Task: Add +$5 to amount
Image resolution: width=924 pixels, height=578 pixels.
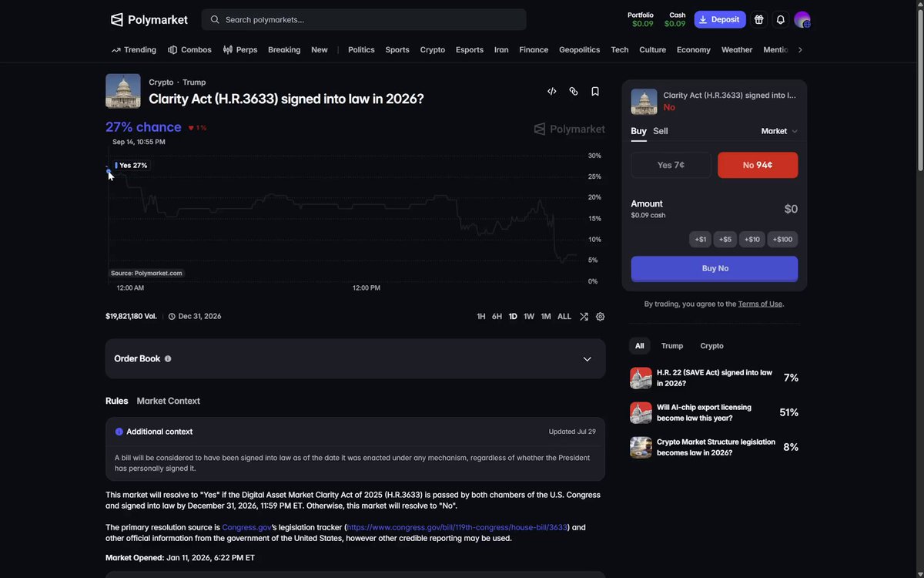Action: (x=725, y=240)
